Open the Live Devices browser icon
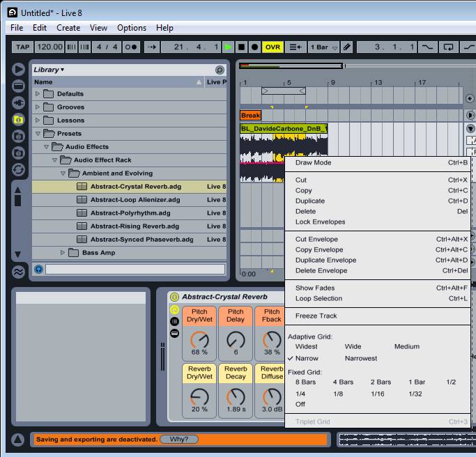This screenshot has width=476, height=457. click(x=19, y=86)
